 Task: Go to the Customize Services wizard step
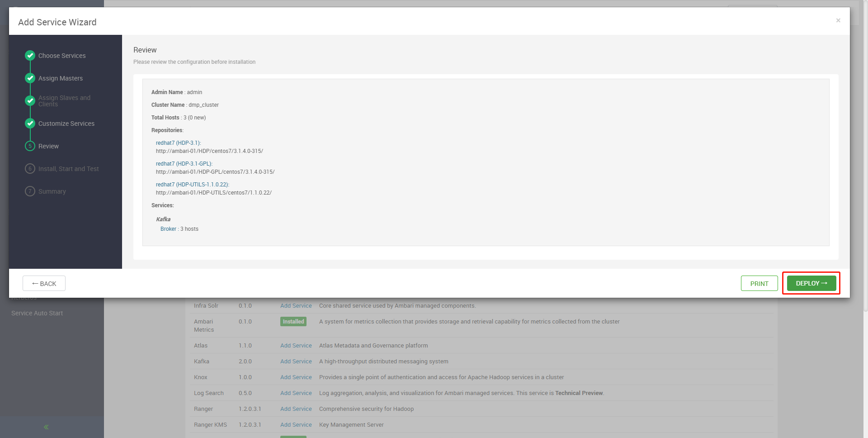[66, 124]
